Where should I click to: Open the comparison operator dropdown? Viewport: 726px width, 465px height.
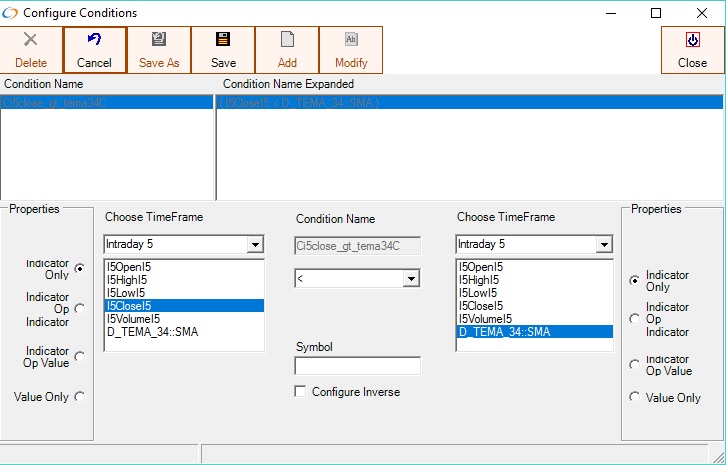tap(411, 279)
